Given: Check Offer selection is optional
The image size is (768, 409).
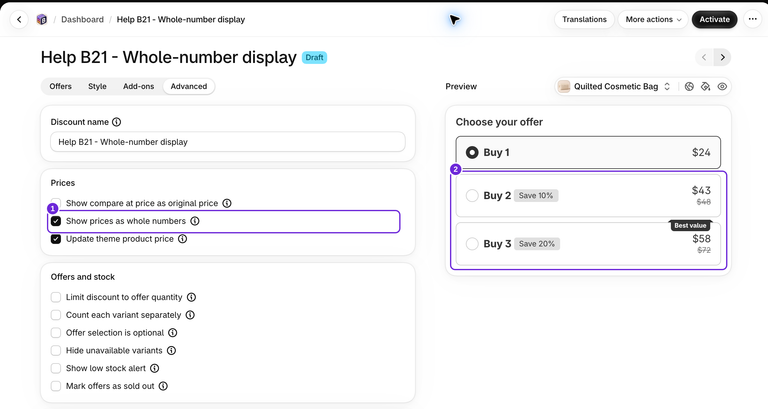Looking at the screenshot, I should point(56,333).
